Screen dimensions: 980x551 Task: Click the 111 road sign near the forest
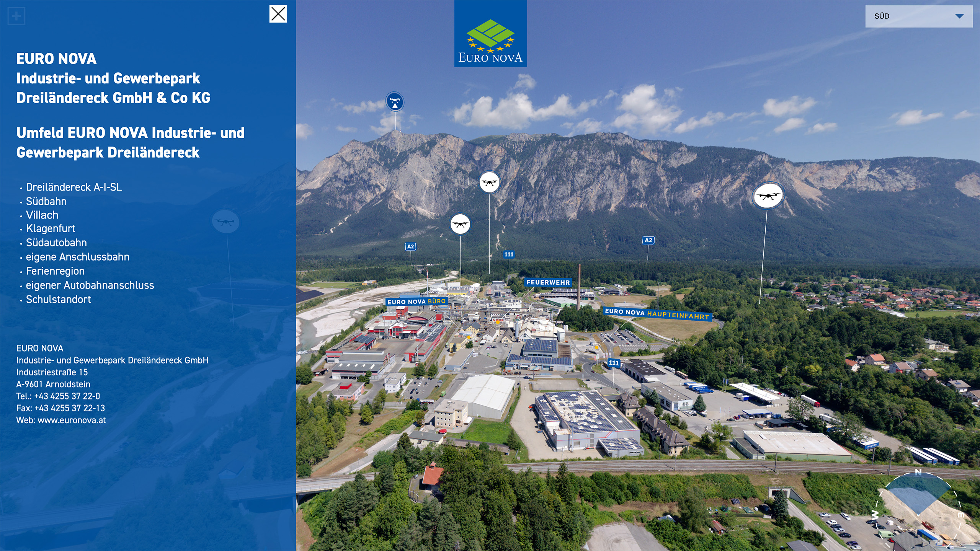509,254
